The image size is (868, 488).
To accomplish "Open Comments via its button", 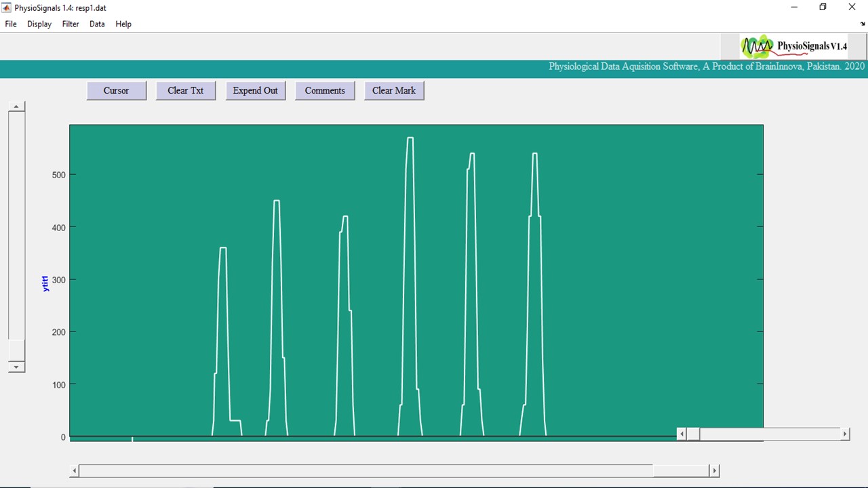I will tap(325, 91).
